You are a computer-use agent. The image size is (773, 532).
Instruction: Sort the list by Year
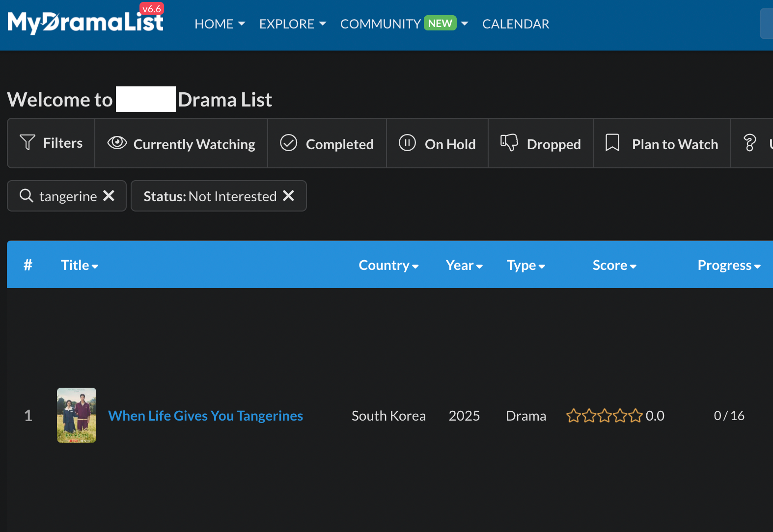(464, 265)
